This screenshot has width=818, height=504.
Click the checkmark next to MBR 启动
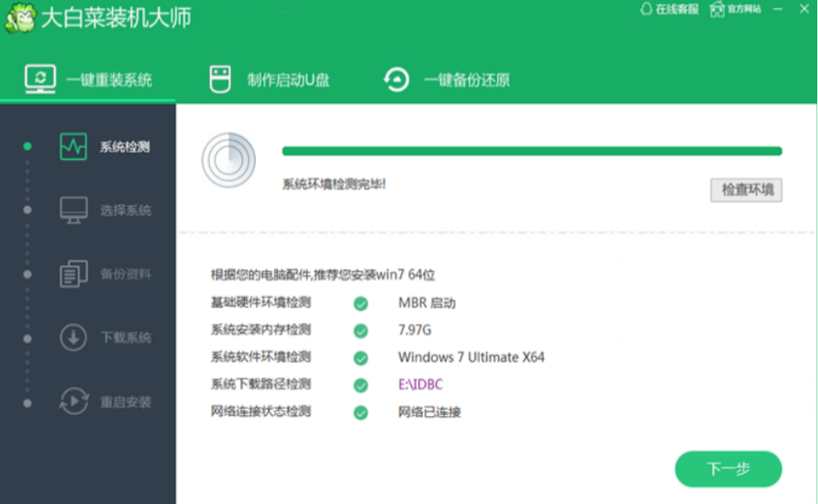click(360, 304)
